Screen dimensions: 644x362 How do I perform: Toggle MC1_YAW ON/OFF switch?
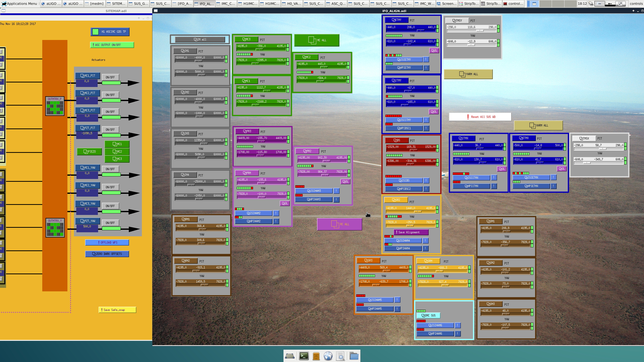point(110,169)
